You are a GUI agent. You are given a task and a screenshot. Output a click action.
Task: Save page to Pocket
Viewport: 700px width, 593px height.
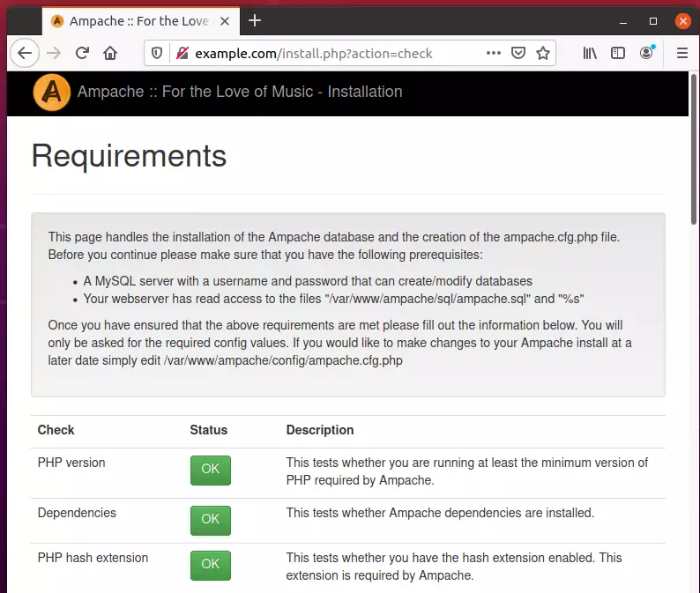(518, 53)
